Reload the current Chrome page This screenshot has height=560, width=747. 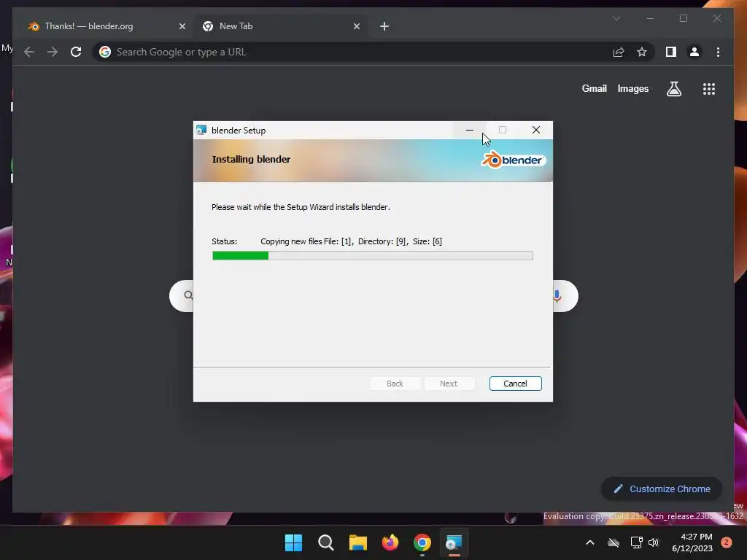pyautogui.click(x=76, y=52)
